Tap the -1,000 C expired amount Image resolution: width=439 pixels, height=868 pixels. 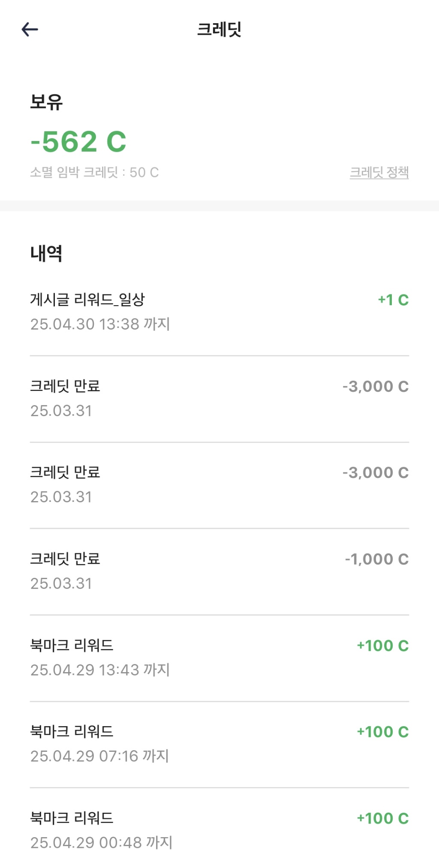coord(376,559)
